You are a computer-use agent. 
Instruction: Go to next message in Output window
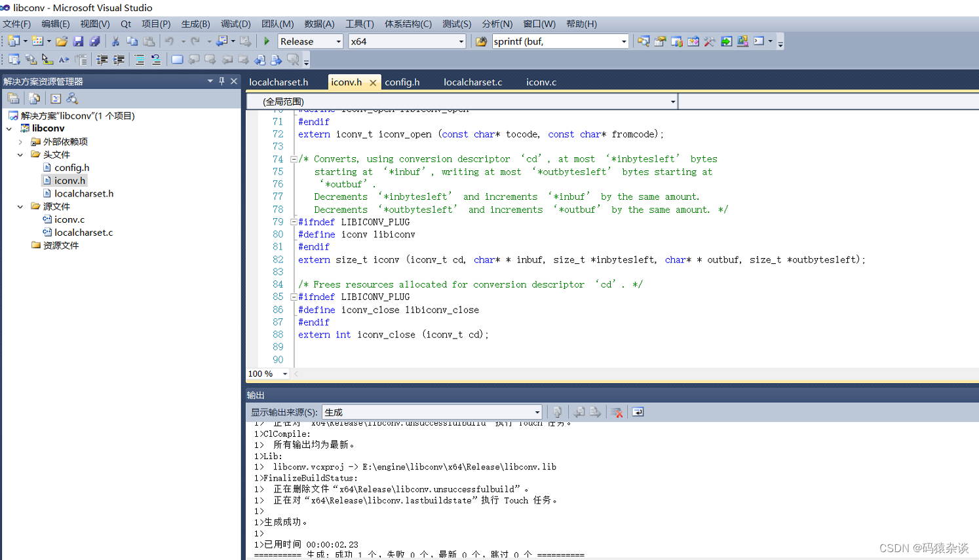pyautogui.click(x=595, y=412)
